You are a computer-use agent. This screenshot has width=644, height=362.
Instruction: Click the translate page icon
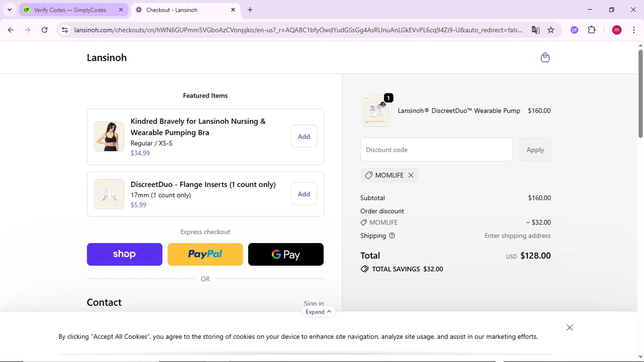tap(535, 30)
